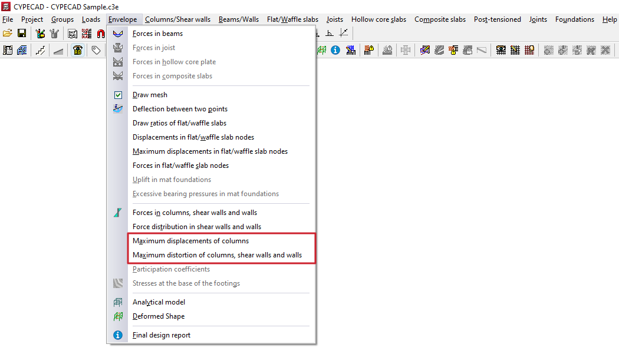This screenshot has width=619, height=364.
Task: Click the right-angle measurement icon in top toolbar
Action: pyautogui.click(x=329, y=33)
